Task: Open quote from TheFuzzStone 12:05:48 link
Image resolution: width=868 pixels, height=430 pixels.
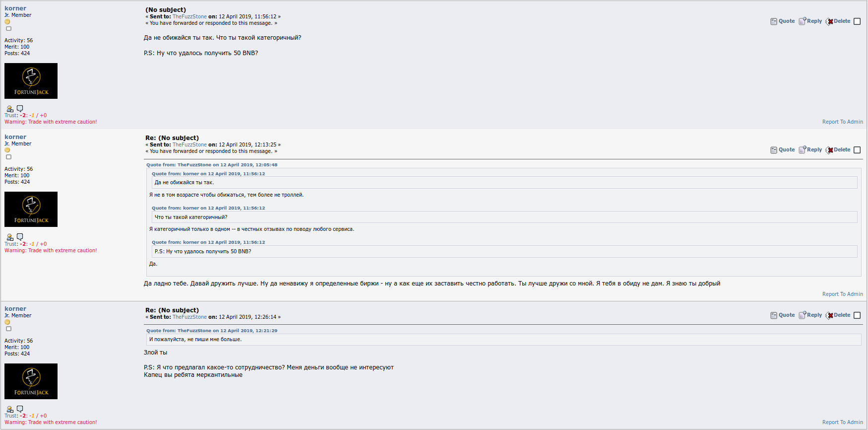Action: tap(212, 165)
